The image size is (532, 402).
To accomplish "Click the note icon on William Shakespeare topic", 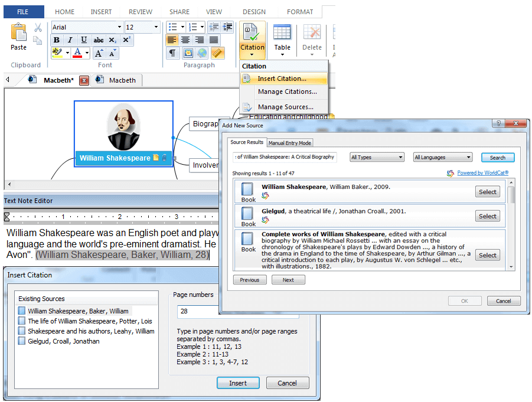I will 156,158.
